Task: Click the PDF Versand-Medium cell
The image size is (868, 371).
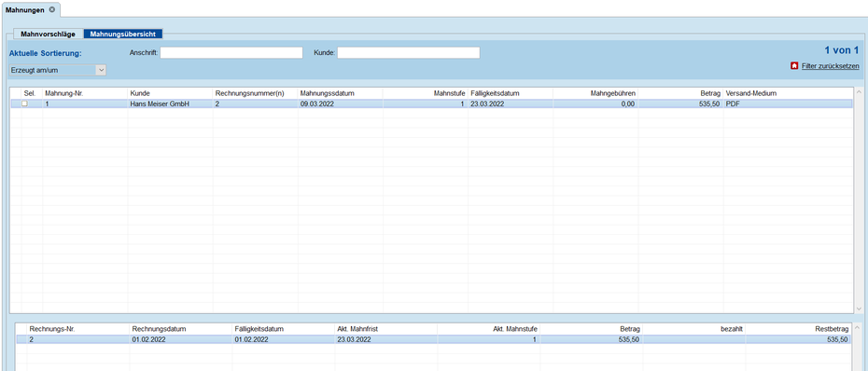Action: (788, 103)
